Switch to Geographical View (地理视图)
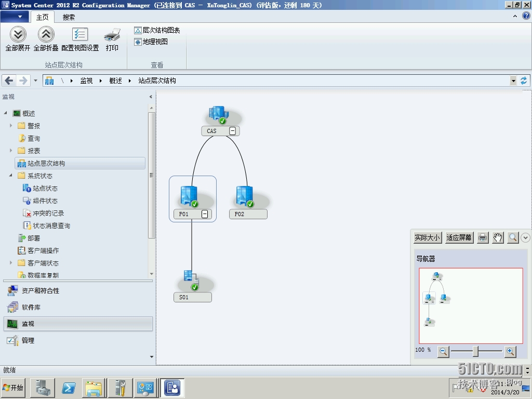 tap(151, 42)
